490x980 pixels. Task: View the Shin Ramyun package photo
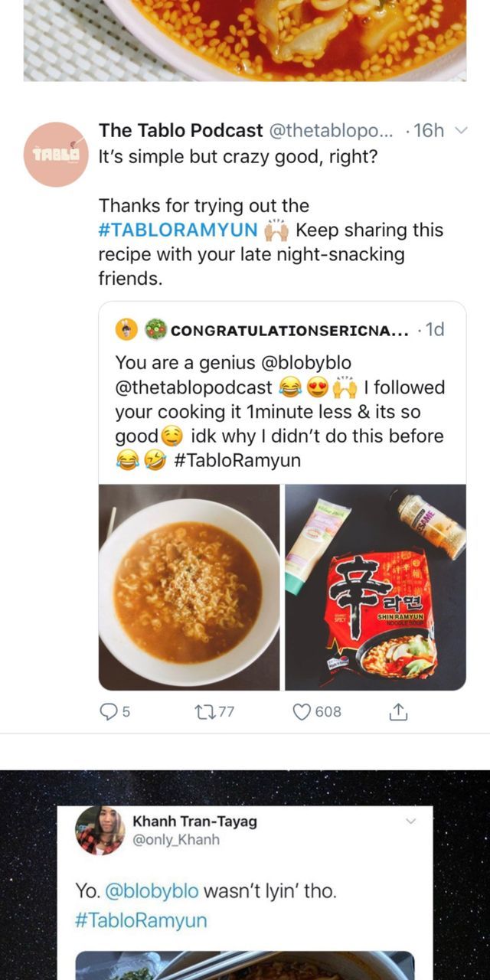(375, 586)
